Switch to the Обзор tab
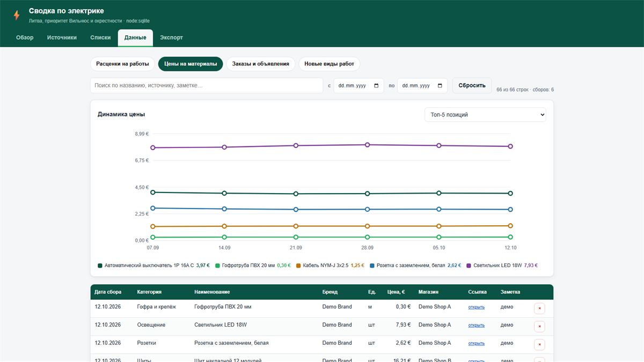 point(25,38)
